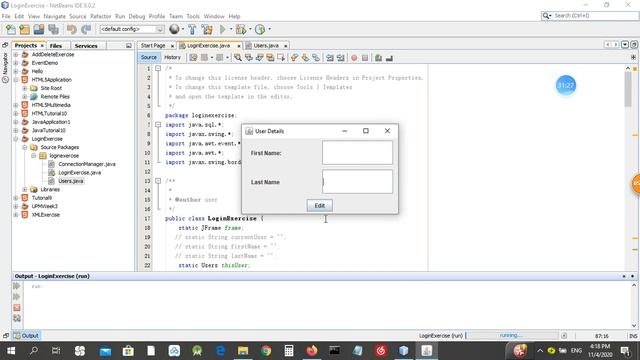
Task: Click the running progress bar in status bar
Action: [x=511, y=336]
